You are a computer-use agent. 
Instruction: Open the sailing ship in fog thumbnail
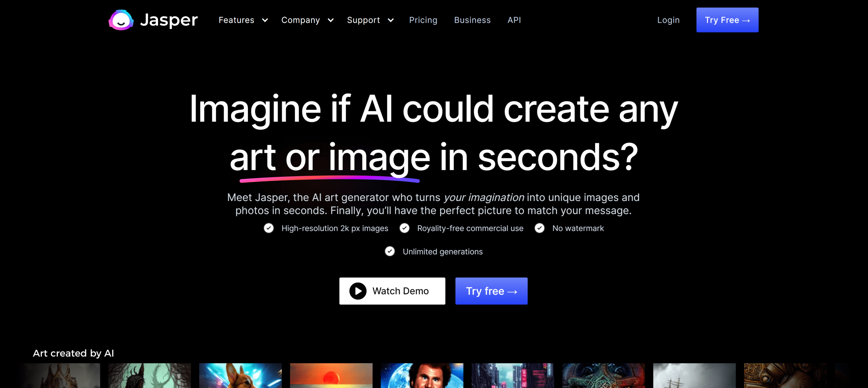[694, 375]
